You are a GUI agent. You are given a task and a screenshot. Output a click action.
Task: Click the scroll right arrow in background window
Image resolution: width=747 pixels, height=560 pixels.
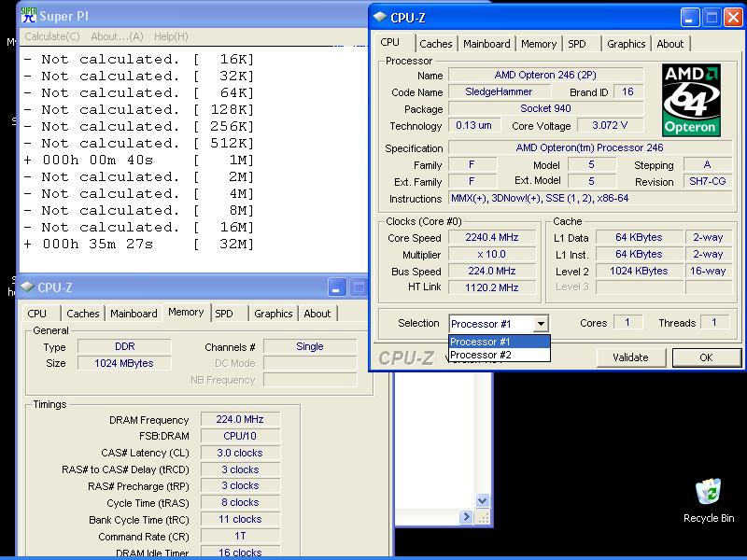coord(466,517)
